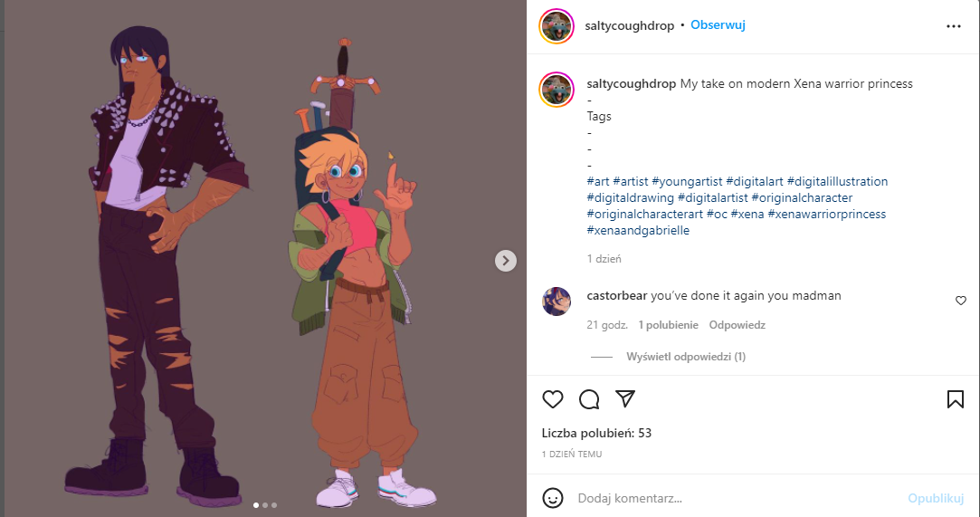Reply to comment via Odpowiedz

click(x=737, y=325)
